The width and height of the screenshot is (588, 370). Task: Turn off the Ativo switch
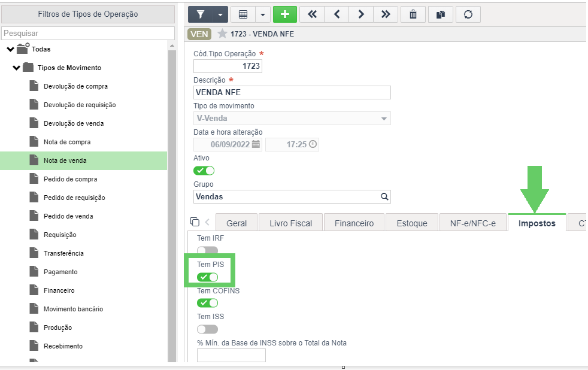tap(204, 171)
